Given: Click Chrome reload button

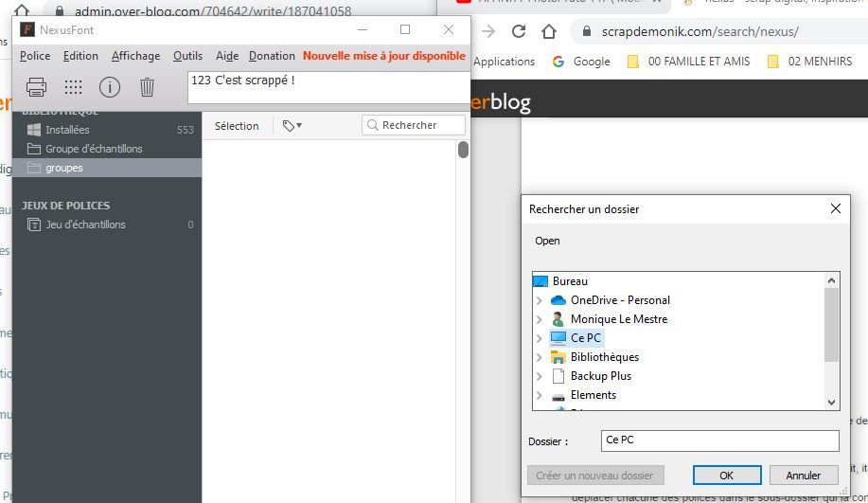Looking at the screenshot, I should pyautogui.click(x=519, y=31).
